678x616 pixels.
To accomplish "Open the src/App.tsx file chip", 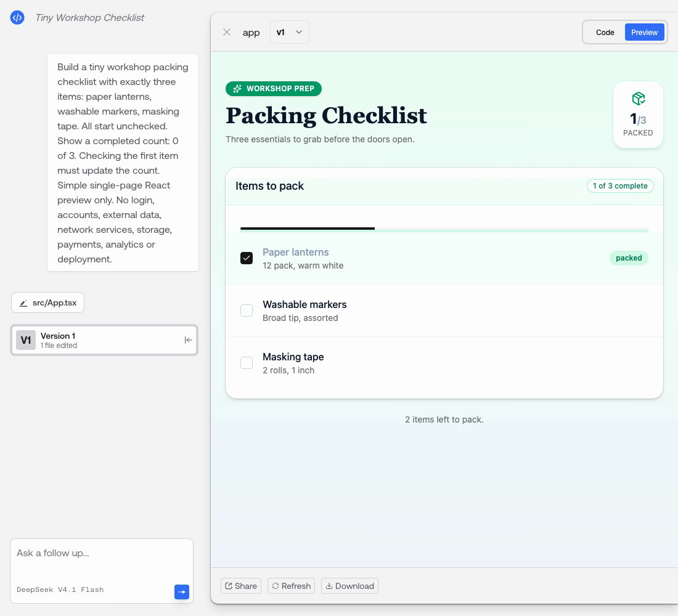I will (47, 302).
